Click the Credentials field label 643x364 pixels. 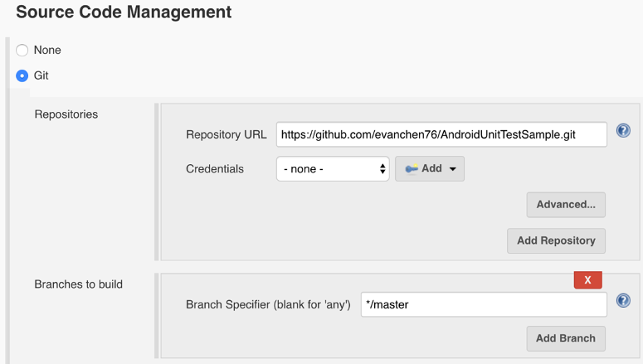[x=215, y=169]
